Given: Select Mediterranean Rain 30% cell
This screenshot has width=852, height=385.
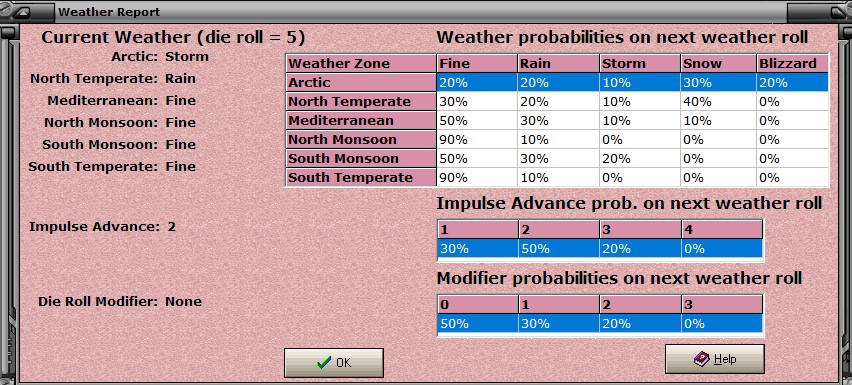Looking at the screenshot, I should point(559,121).
